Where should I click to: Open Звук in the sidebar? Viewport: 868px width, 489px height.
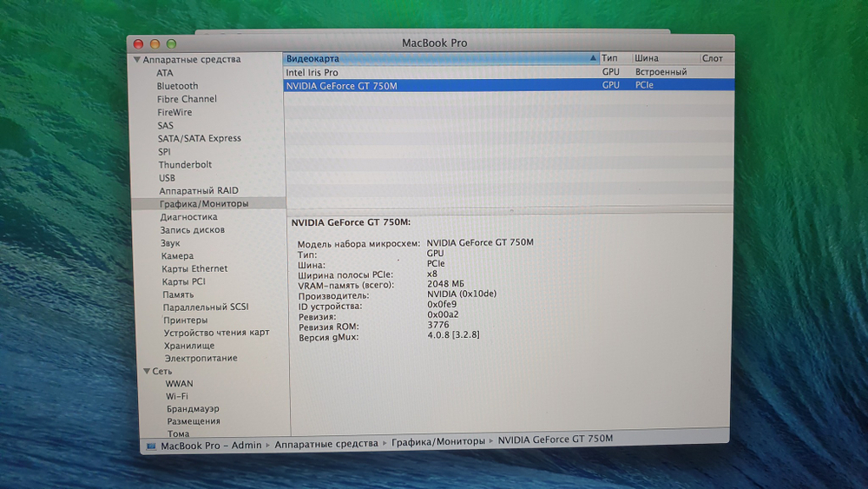(170, 243)
